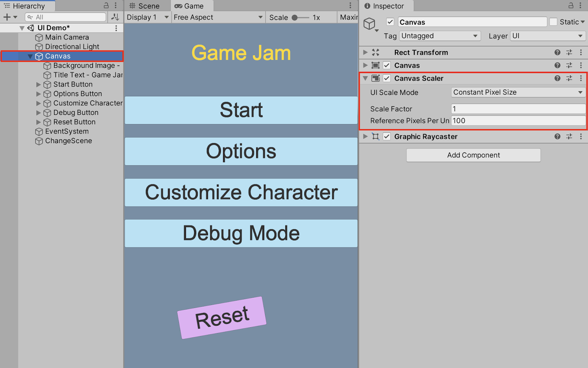The width and height of the screenshot is (588, 368).
Task: Open the create menu arrow beside plus
Action: (x=15, y=17)
